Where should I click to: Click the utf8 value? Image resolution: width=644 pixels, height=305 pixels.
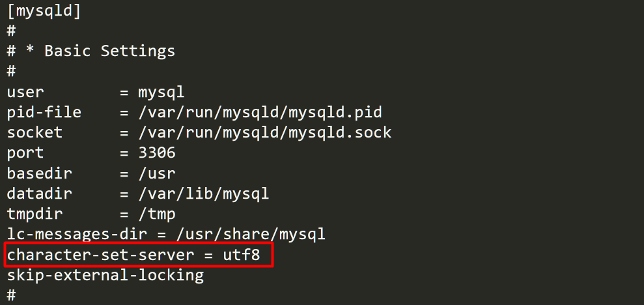(x=242, y=255)
